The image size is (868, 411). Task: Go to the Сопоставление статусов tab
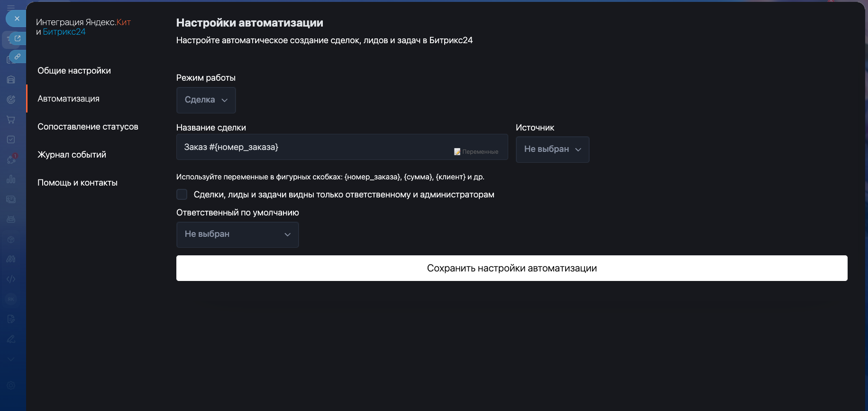coord(88,127)
